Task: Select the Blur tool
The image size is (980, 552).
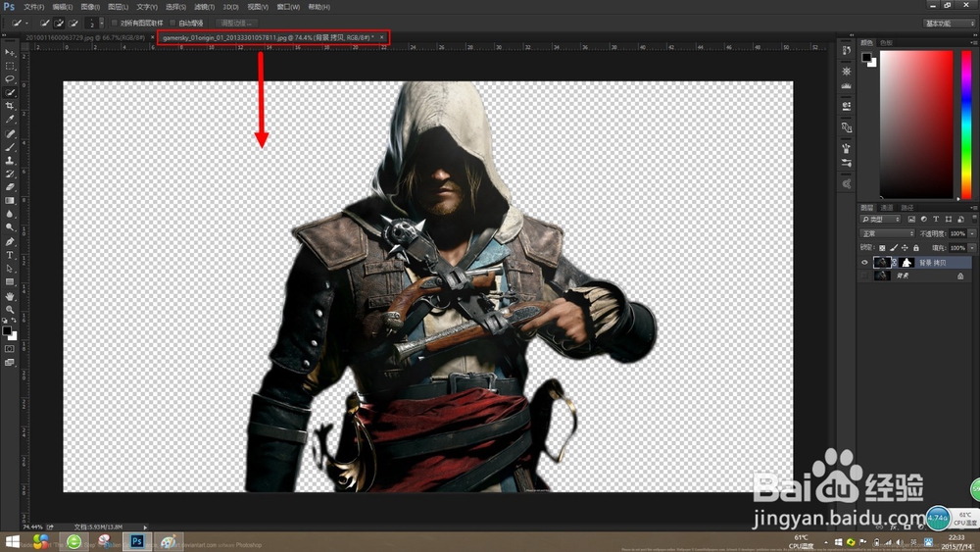Action: click(x=10, y=214)
